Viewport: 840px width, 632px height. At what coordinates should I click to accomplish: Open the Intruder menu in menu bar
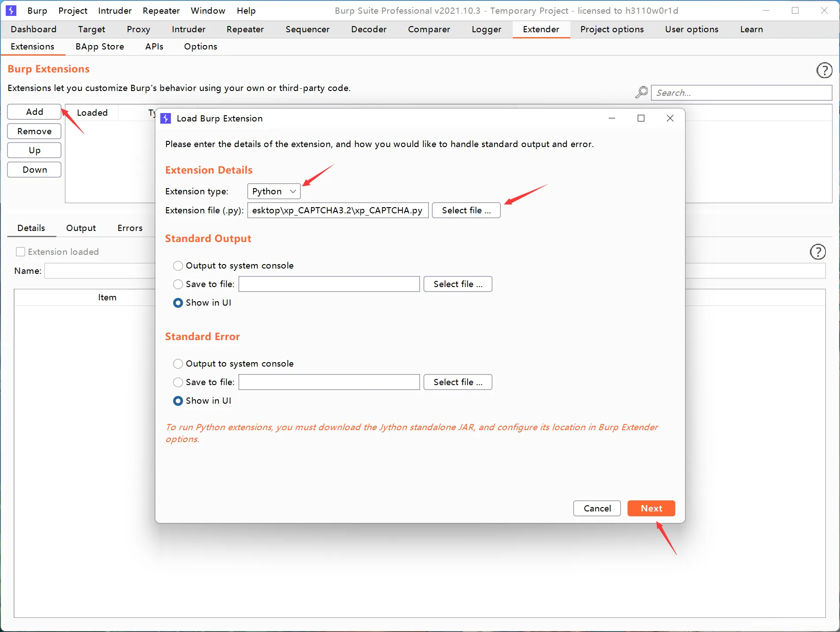click(x=114, y=11)
